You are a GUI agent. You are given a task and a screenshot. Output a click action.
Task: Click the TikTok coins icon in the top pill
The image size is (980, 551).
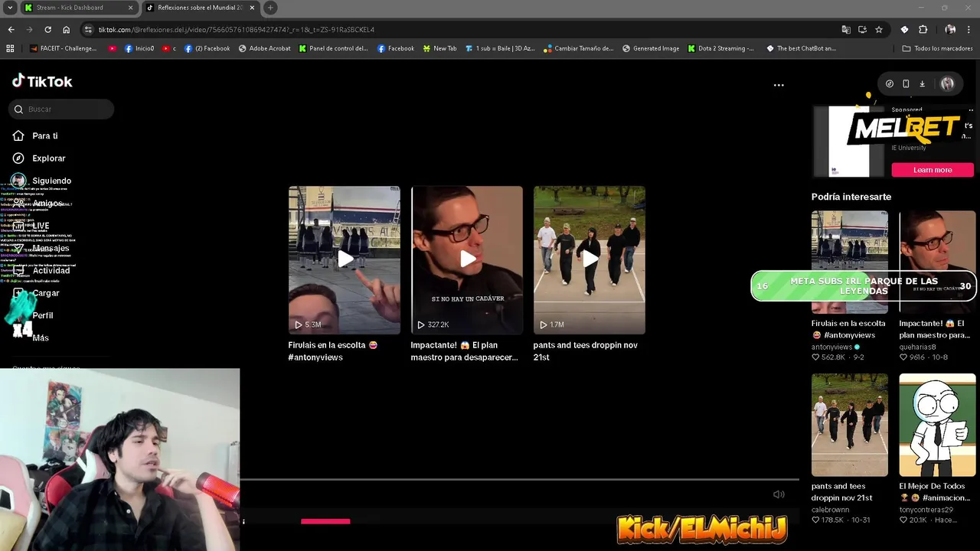[x=890, y=83]
